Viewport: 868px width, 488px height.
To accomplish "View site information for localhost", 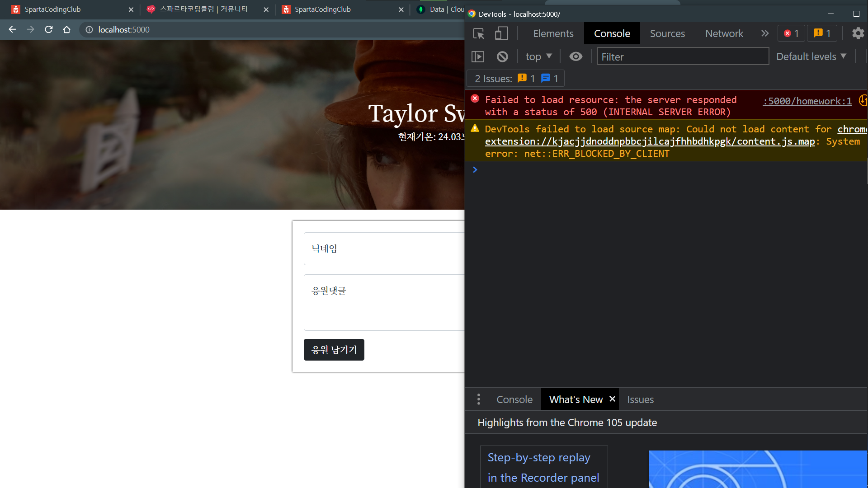I will pyautogui.click(x=89, y=29).
